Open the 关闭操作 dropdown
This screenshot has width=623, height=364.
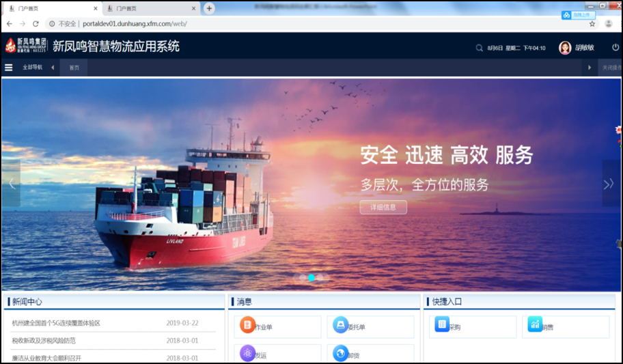pyautogui.click(x=611, y=68)
